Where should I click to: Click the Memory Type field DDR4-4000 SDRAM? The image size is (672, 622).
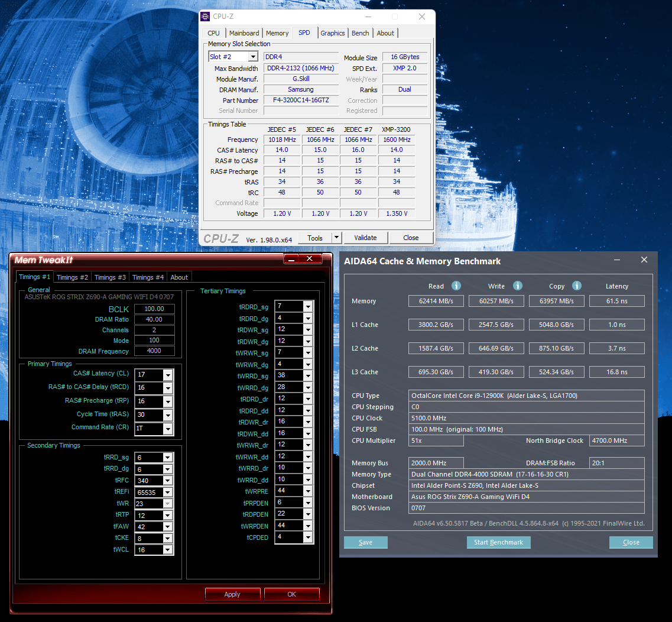tap(526, 474)
